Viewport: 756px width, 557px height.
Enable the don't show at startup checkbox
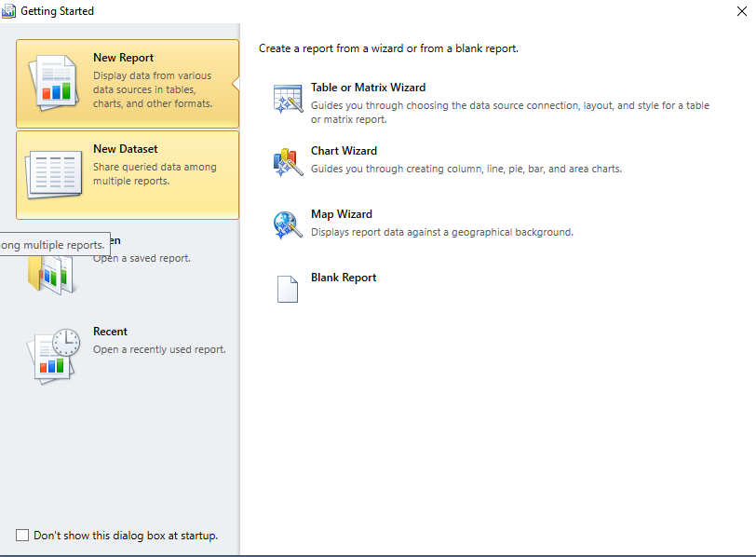click(22, 535)
